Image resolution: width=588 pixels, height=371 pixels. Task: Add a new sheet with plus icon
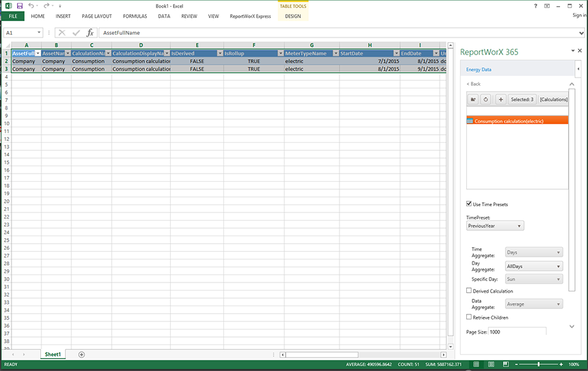82,354
